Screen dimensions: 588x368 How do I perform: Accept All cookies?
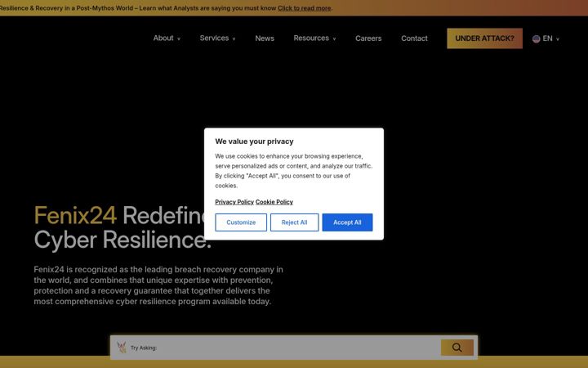tap(347, 222)
